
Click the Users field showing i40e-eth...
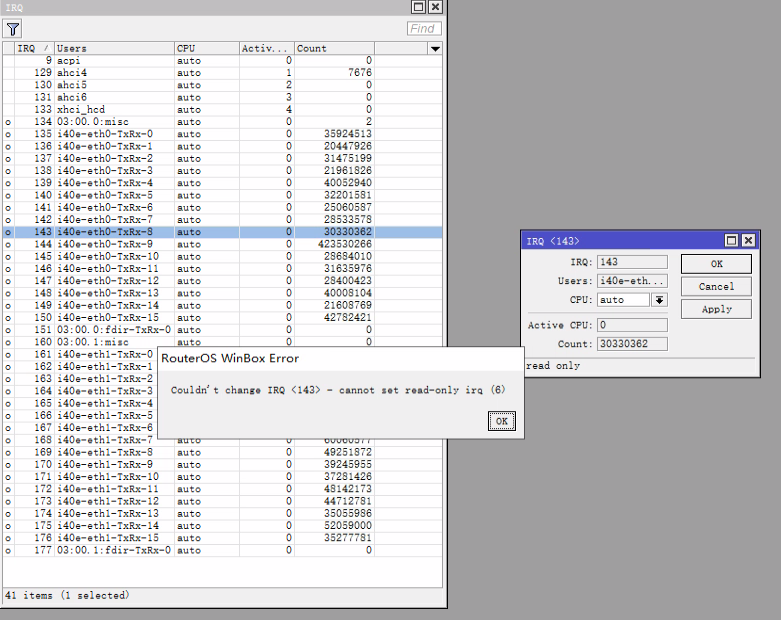632,281
